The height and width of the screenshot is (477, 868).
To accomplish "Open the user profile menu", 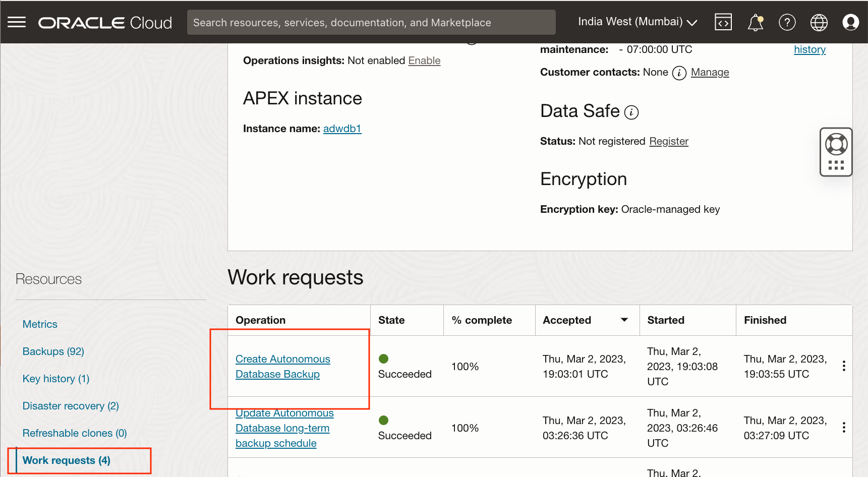I will 850,22.
